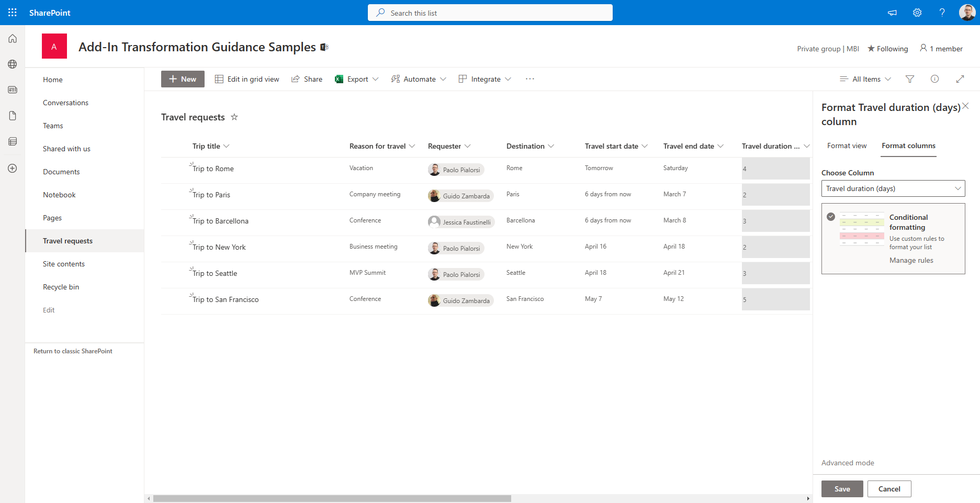Open Site contents in left navigation
Screen dimensions: 980x503
[x=64, y=264]
